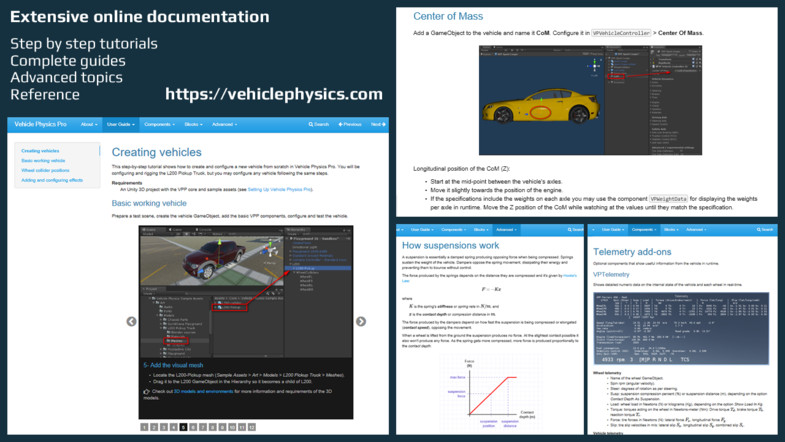Jump to slide 2 in slideshow pager
Viewport: 785px width, 442px height.
coord(154,427)
